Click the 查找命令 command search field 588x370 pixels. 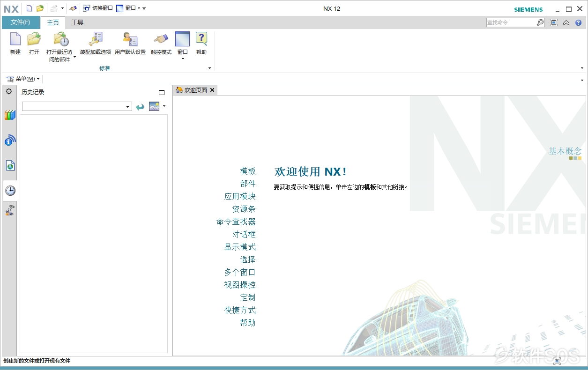[x=511, y=22]
